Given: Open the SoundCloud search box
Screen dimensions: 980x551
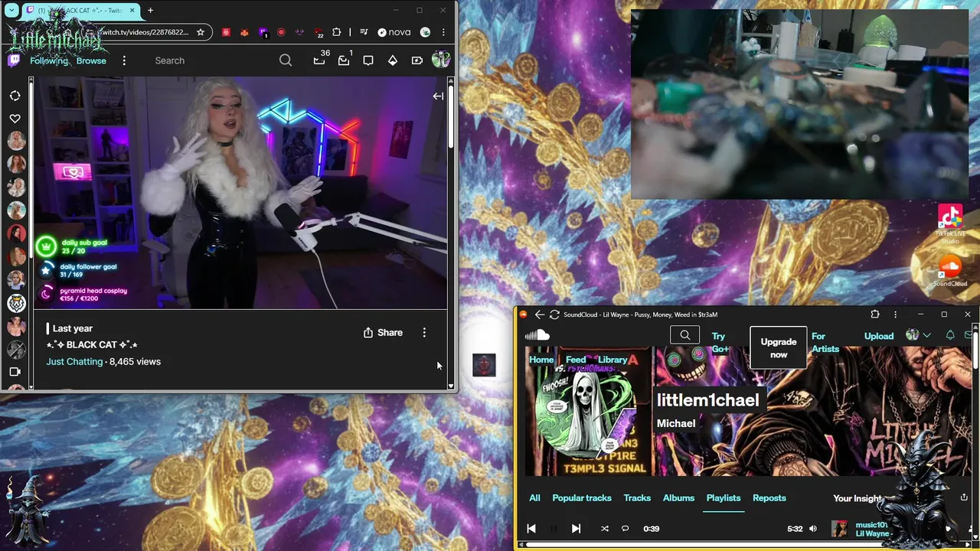Looking at the screenshot, I should click(684, 335).
